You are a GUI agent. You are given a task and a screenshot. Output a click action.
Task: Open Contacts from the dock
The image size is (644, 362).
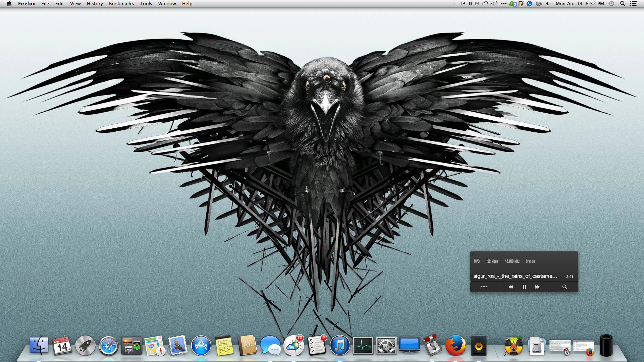247,346
